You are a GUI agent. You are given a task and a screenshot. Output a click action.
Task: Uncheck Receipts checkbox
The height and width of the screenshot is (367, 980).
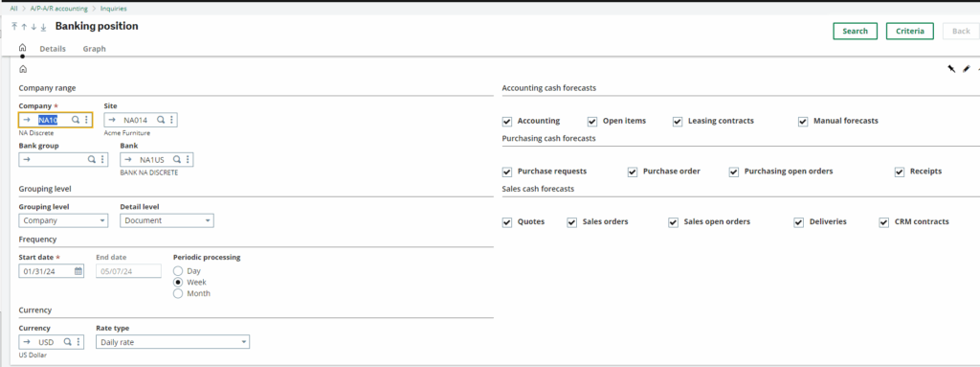[900, 172]
